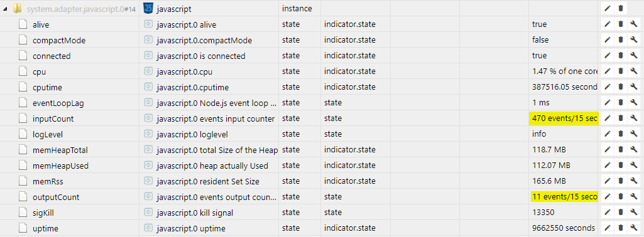Select the memHeapTotal tree item
Screen dimensions: 644x237
click(60, 150)
